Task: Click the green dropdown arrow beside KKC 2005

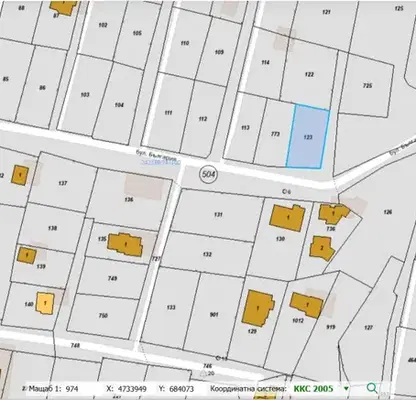Action: pos(346,388)
